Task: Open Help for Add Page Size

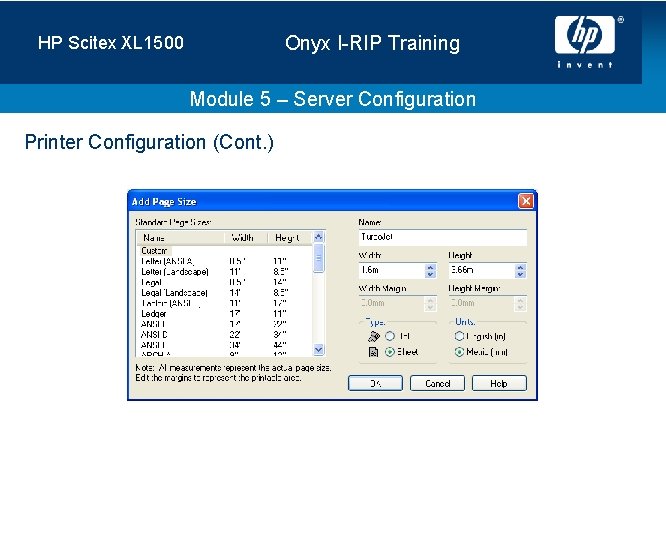Action: tap(500, 383)
